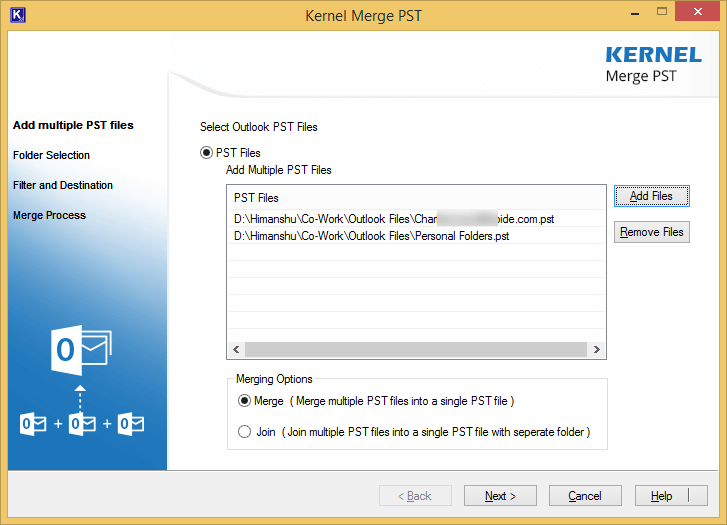Select the PST Files radio button
Viewport: 727px width, 525px height.
tap(206, 153)
